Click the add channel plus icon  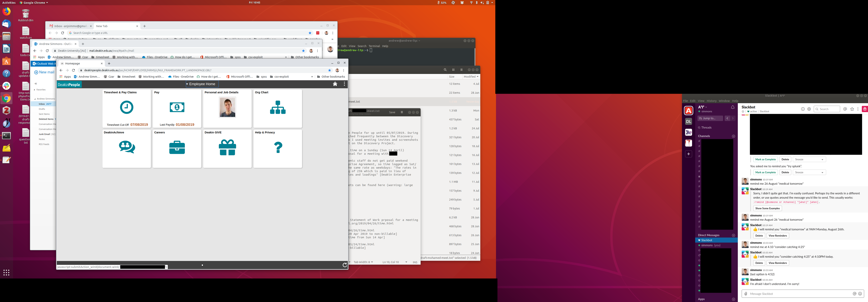click(734, 136)
